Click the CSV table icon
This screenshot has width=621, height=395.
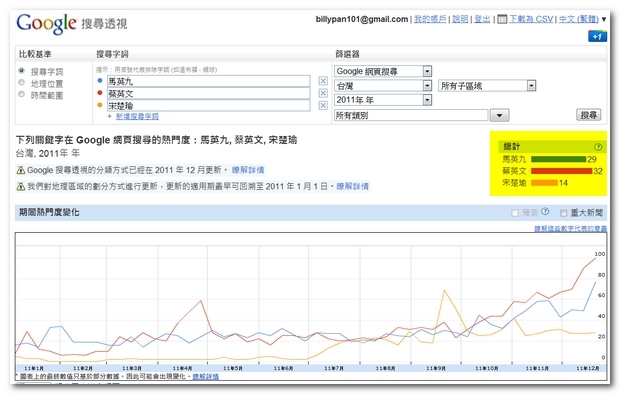[x=502, y=19]
